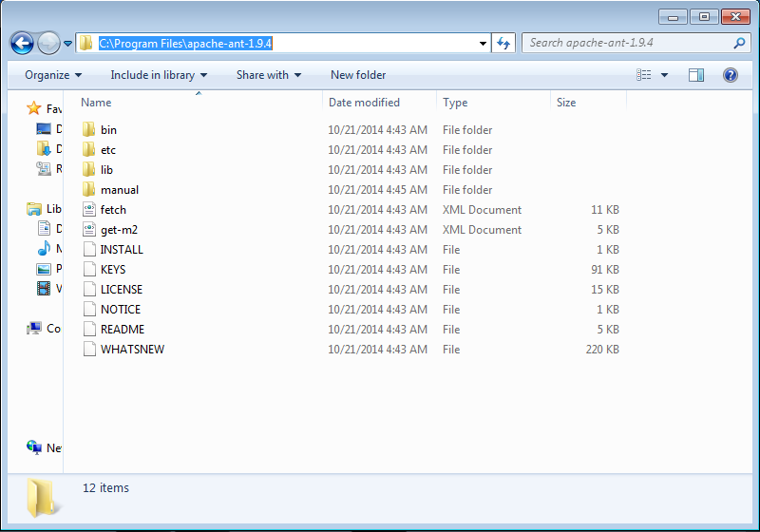Open the Help question mark icon
This screenshot has width=760, height=532.
pyautogui.click(x=730, y=75)
